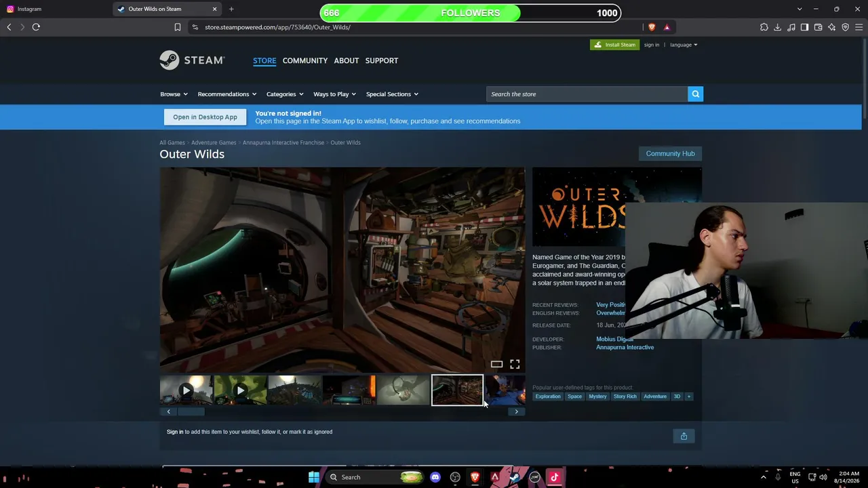This screenshot has width=868, height=488.
Task: Open the Leo AI sparkle icon
Action: pos(832,27)
